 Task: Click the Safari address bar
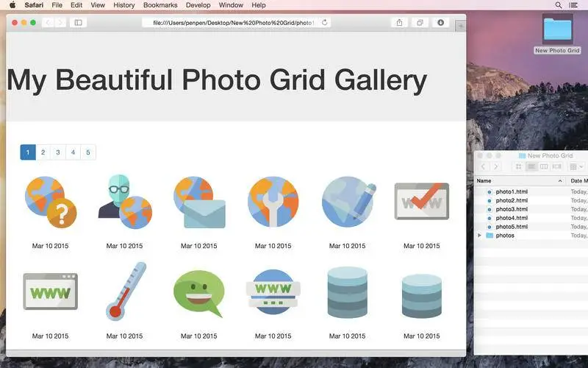click(x=236, y=23)
